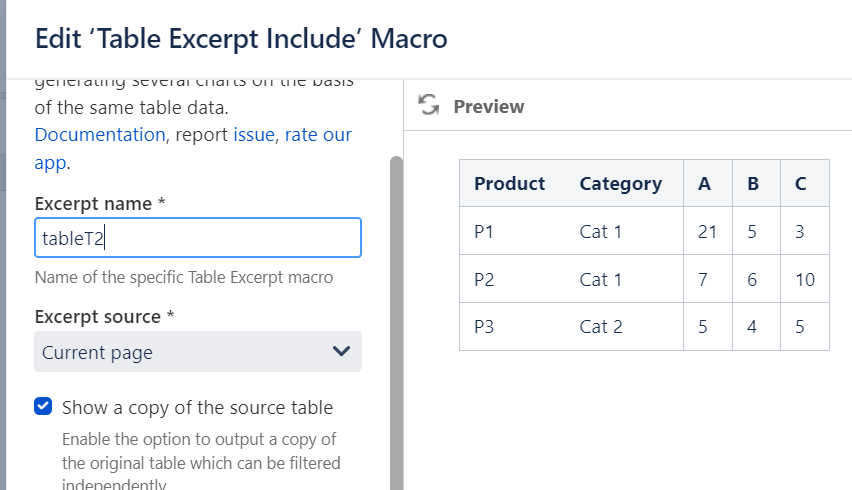Uncheck Show a copy of source table

click(x=43, y=407)
